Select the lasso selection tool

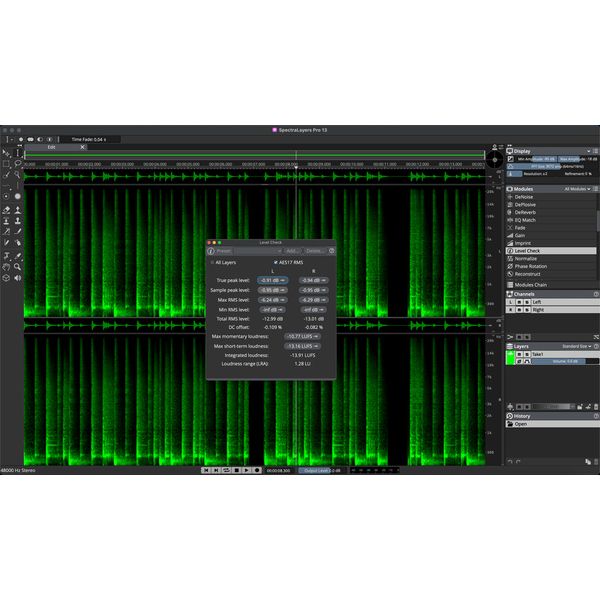pyautogui.click(x=18, y=164)
